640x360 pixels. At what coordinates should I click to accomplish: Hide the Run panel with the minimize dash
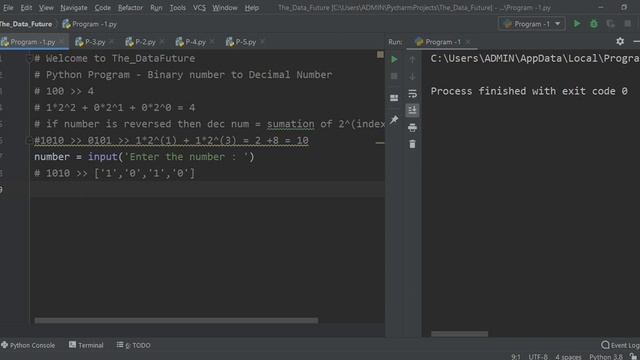636,41
